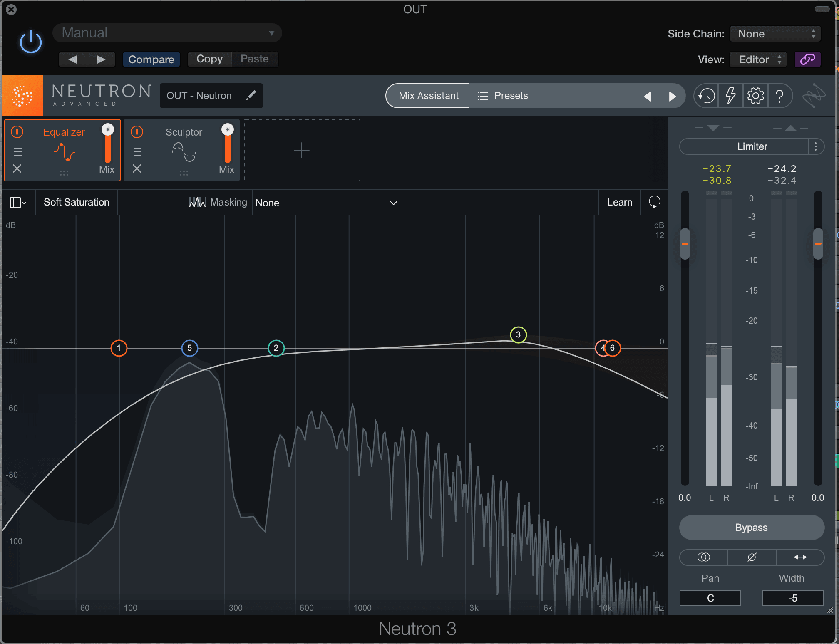Click the Bypass button
This screenshot has width=839, height=644.
point(752,528)
